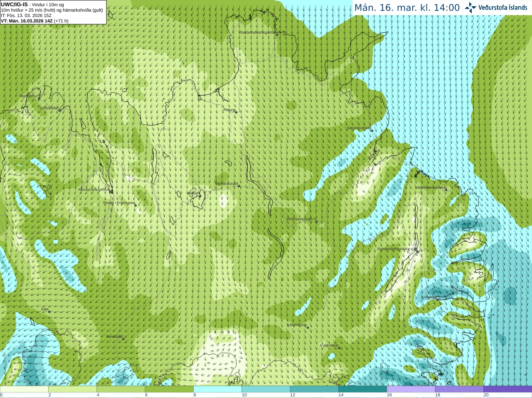Click the Eyjabakkar station label

[x=330, y=345]
